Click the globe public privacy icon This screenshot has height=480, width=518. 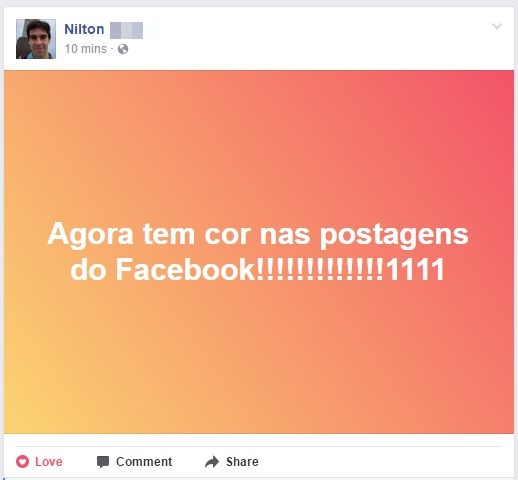123,49
